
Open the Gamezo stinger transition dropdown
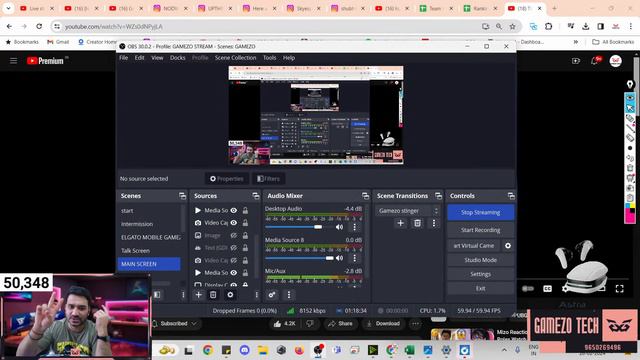(408, 211)
